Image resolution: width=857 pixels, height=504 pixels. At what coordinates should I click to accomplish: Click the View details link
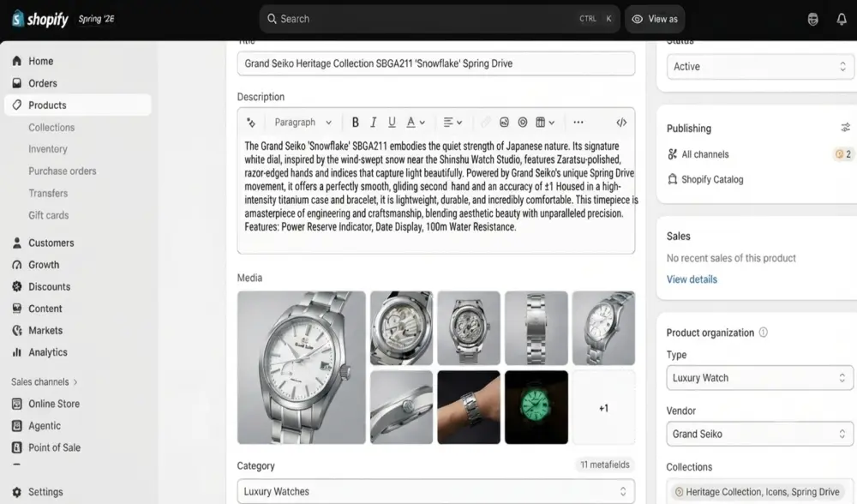[692, 279]
